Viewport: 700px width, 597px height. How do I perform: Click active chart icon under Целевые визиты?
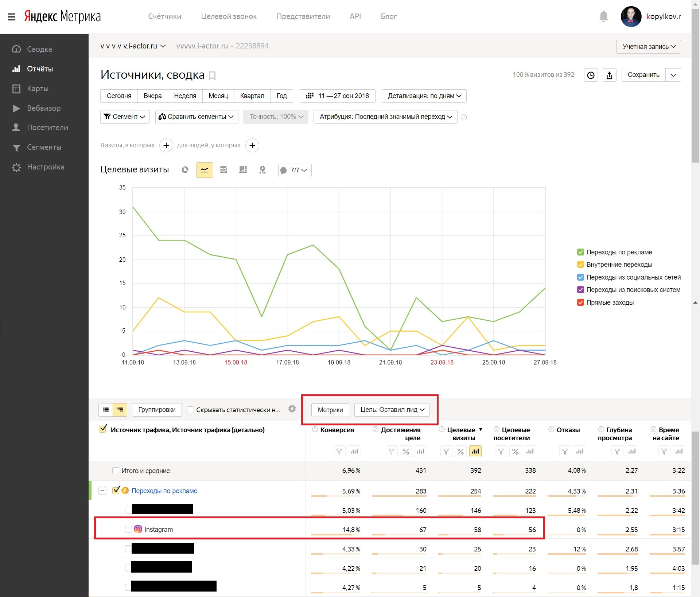(475, 452)
